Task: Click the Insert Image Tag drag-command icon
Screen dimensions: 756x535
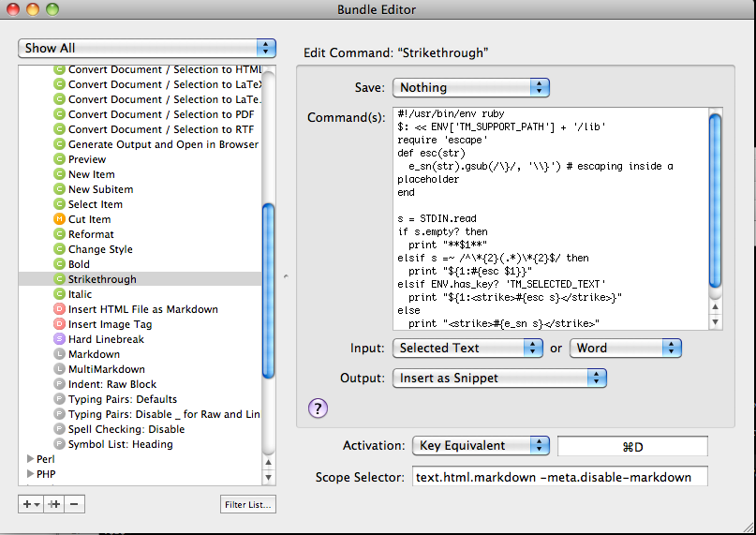Action: coord(60,324)
